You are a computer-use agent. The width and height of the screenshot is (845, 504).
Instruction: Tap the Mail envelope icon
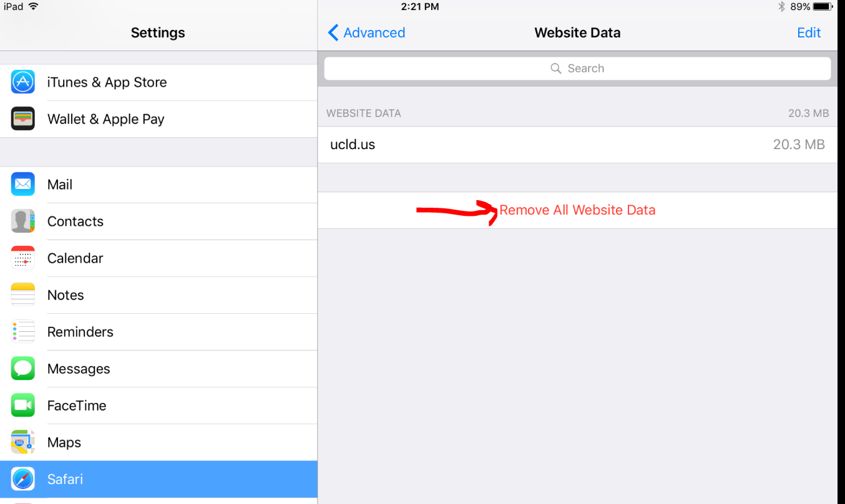click(23, 185)
